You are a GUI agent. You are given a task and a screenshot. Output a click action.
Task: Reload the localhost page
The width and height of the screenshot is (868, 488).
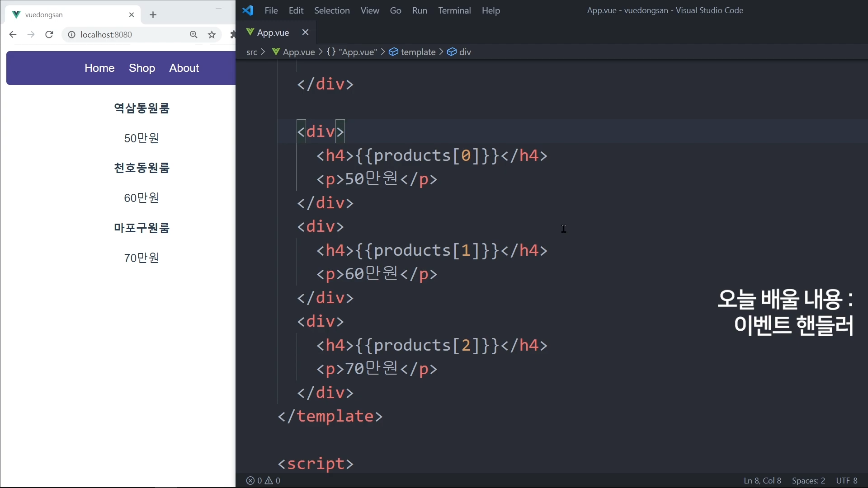(x=49, y=35)
